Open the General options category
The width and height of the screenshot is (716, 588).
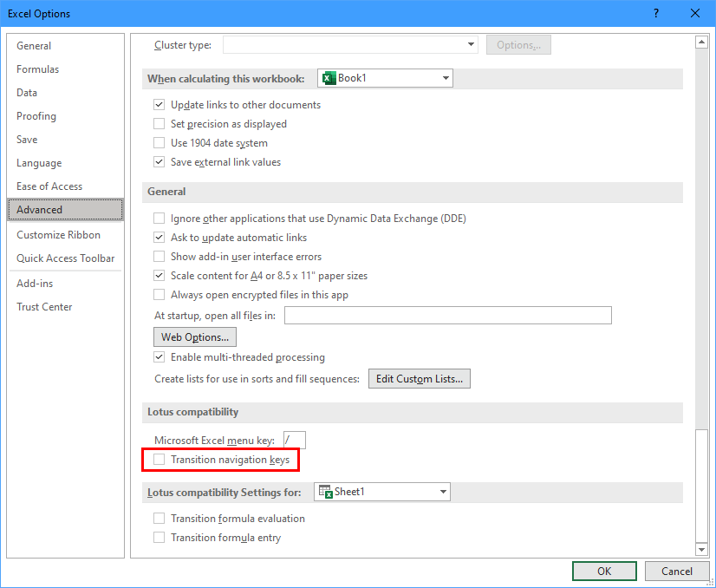click(65, 46)
